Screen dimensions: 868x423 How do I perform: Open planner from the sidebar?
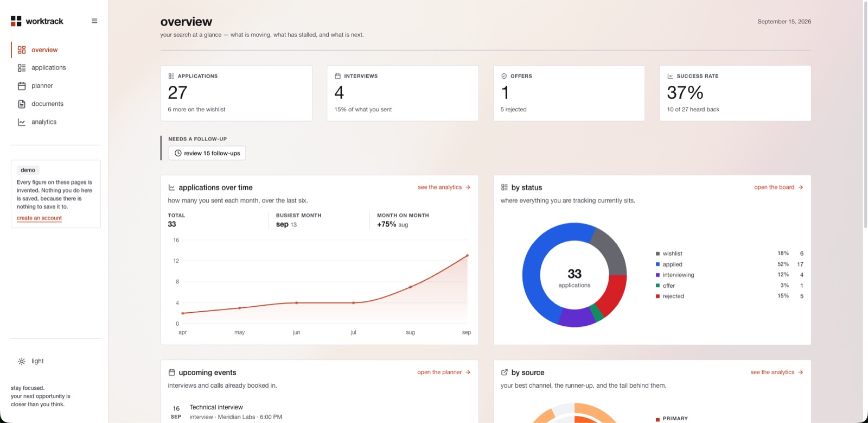point(56,86)
